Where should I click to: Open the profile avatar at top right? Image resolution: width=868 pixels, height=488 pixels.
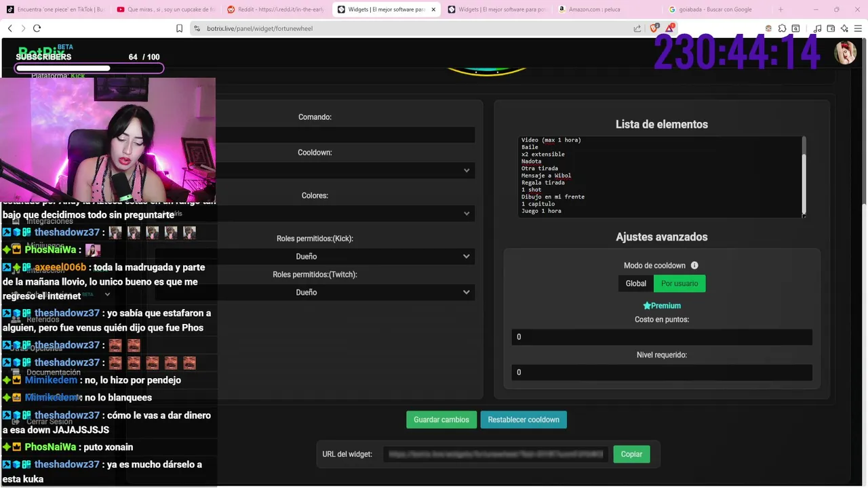pos(845,53)
